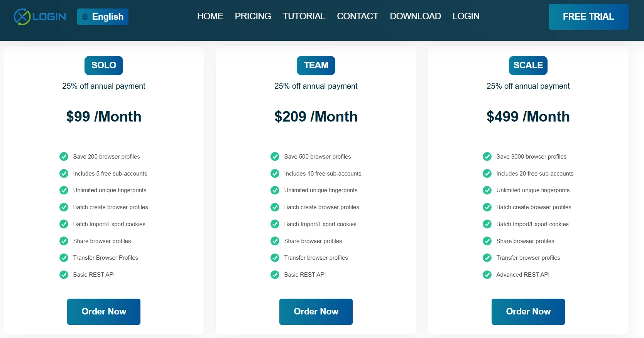Open the DOWNLOAD page
Image resolution: width=644 pixels, height=338 pixels.
[x=416, y=16]
